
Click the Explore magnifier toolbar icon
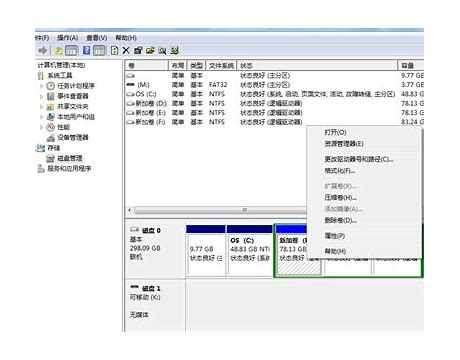[162, 50]
